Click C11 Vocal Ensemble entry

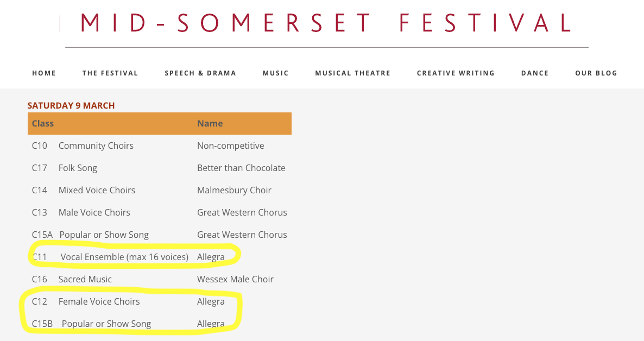[110, 257]
